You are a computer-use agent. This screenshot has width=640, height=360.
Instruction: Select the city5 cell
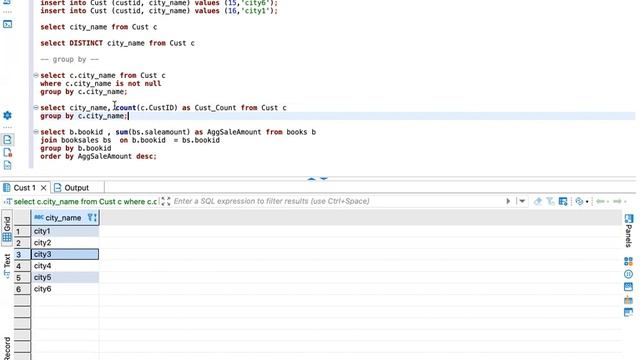pos(65,278)
